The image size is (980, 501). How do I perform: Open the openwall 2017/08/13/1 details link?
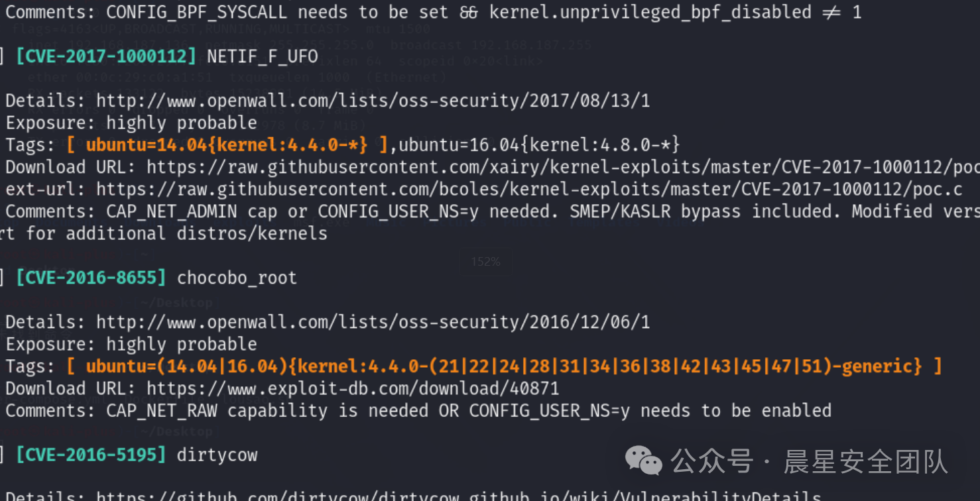coord(373,101)
